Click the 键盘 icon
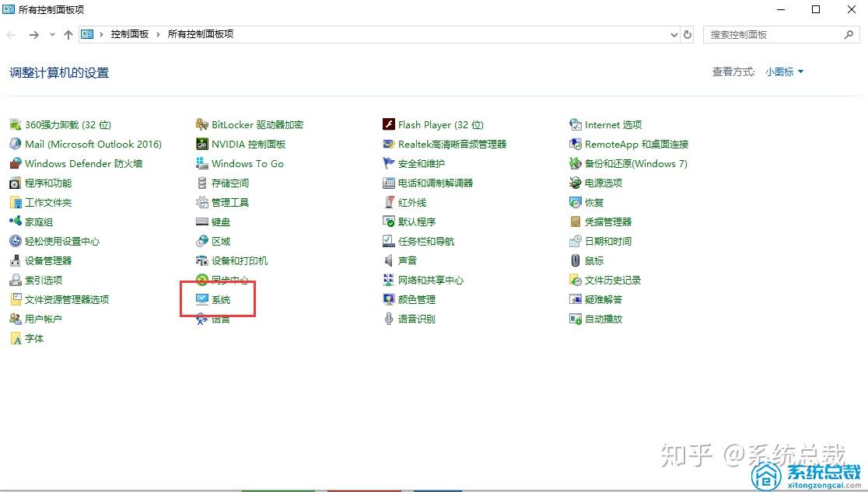 click(x=202, y=222)
